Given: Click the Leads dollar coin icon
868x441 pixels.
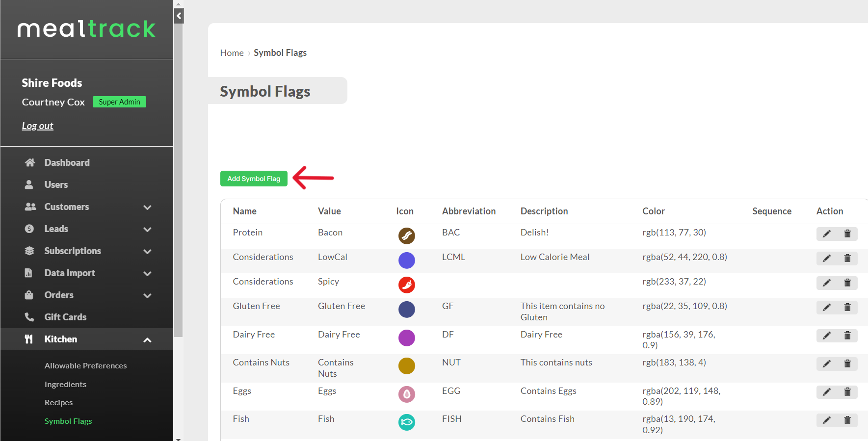Looking at the screenshot, I should (29, 229).
